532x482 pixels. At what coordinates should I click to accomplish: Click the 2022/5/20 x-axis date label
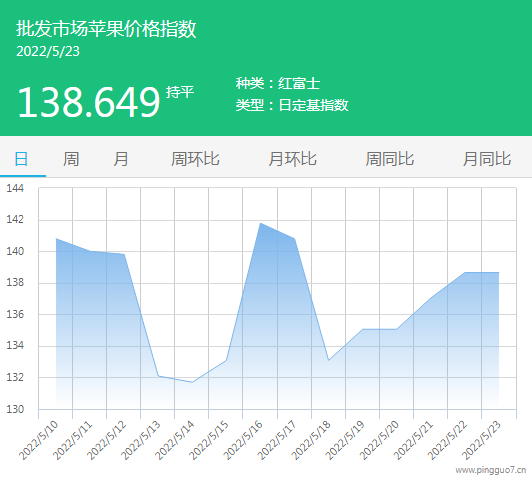pos(379,440)
